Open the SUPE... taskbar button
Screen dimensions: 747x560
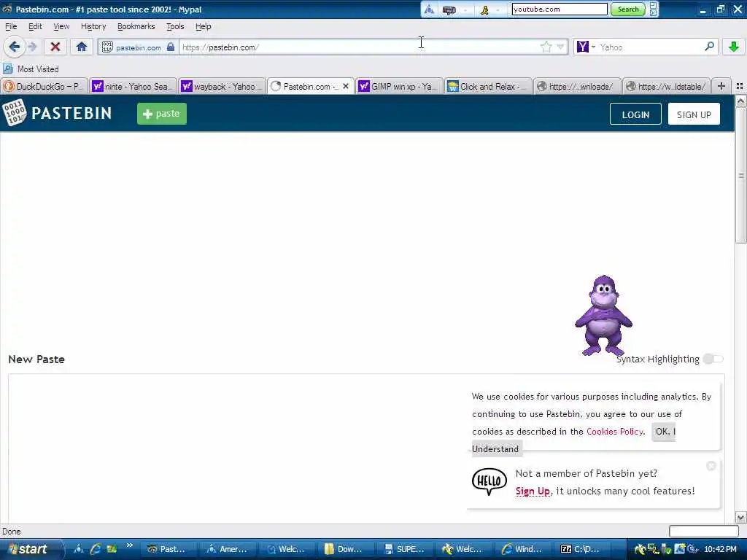point(404,549)
